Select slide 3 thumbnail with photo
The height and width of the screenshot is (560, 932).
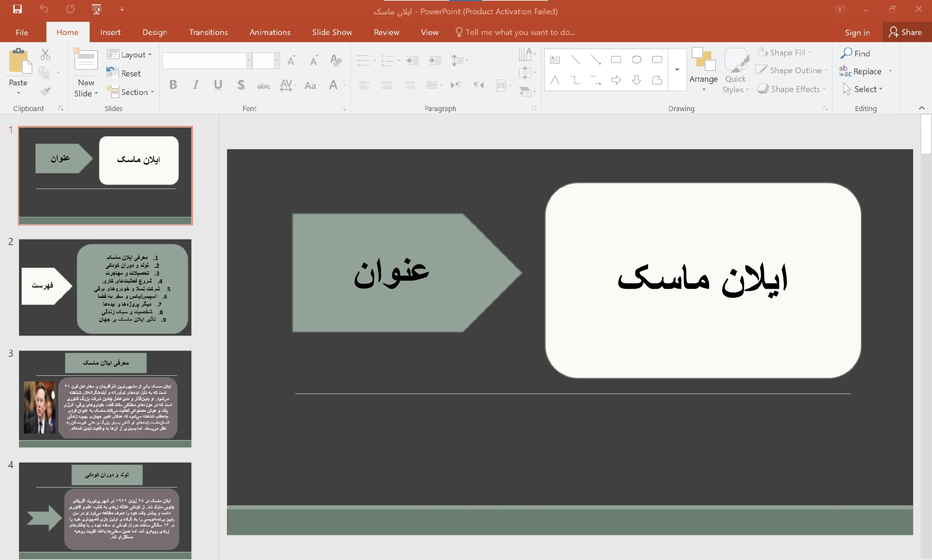(x=105, y=399)
